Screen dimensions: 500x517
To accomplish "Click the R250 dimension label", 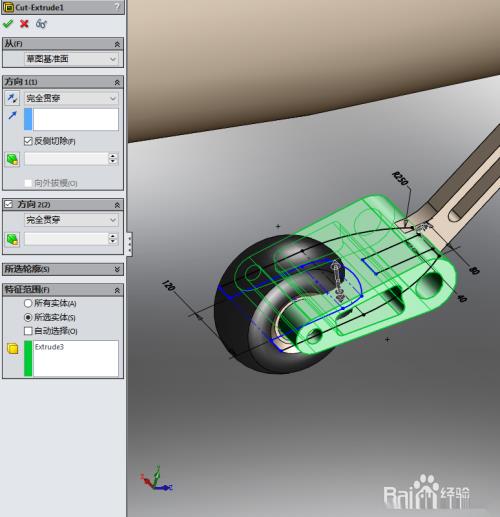I will pos(400,178).
